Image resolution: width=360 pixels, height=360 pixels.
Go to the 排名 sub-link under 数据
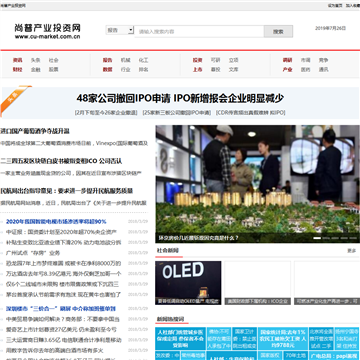[x=143, y=70]
